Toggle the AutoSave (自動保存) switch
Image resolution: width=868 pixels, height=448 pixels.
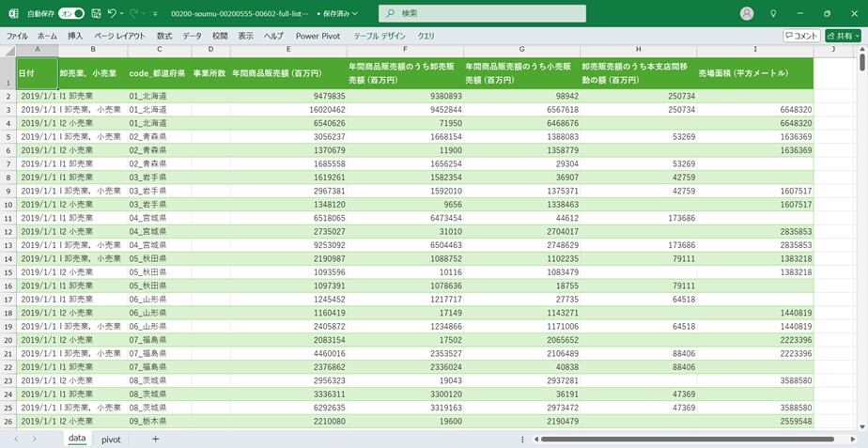click(71, 14)
